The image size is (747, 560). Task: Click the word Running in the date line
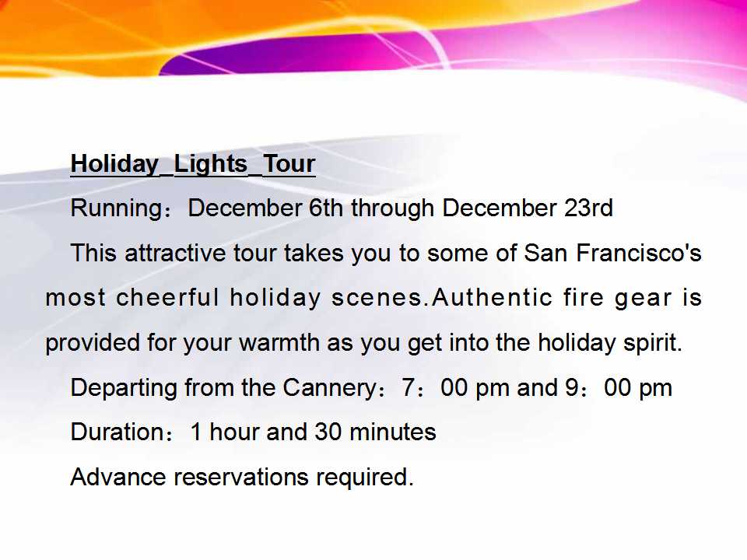(117, 208)
